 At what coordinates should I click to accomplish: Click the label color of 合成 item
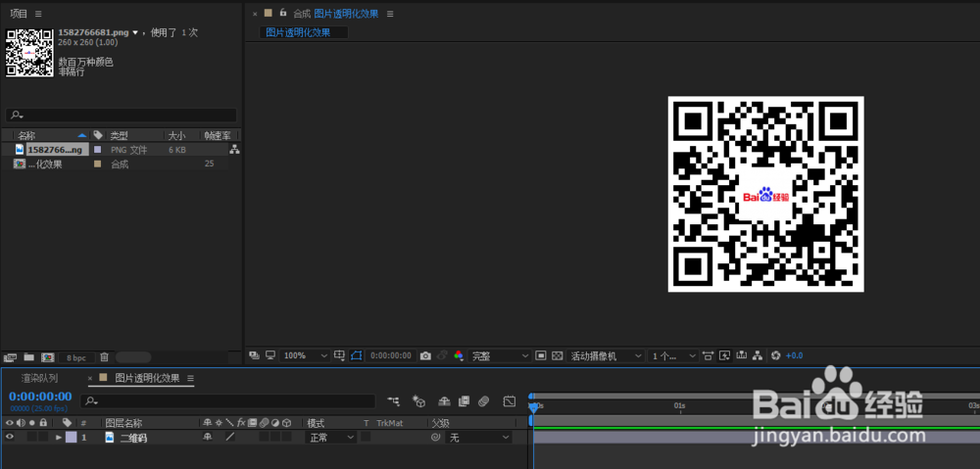(97, 164)
